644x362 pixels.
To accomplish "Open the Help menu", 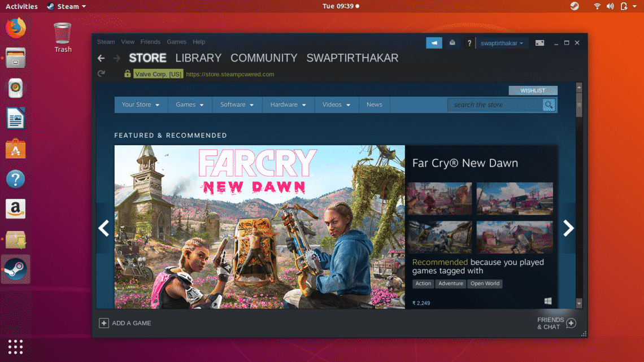I will 199,42.
